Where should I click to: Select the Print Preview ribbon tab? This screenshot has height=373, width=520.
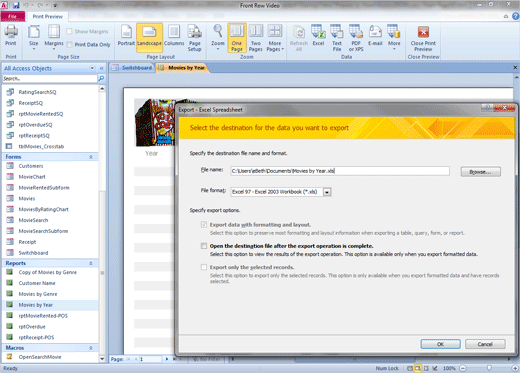click(x=47, y=16)
